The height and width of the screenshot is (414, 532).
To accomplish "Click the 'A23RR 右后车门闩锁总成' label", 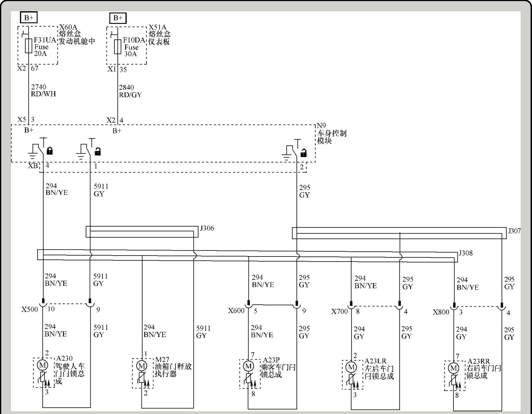I will (484, 369).
